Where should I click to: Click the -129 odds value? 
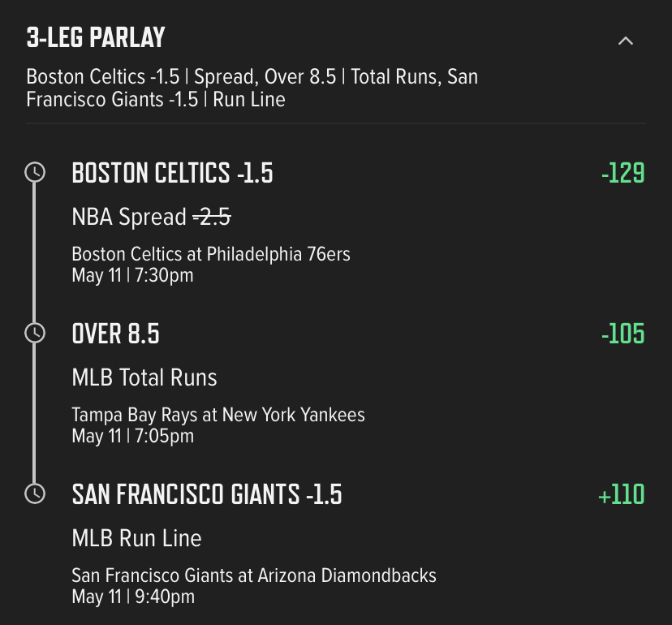(622, 173)
